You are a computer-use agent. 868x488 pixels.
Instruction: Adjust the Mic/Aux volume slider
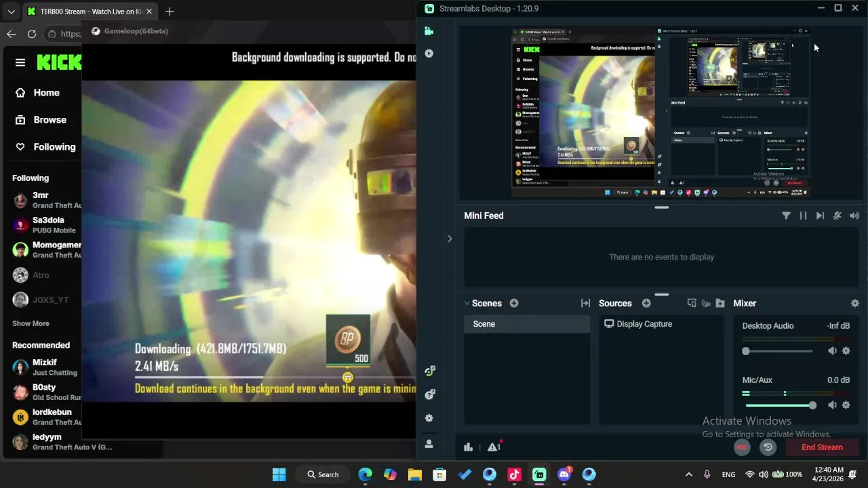coord(779,405)
